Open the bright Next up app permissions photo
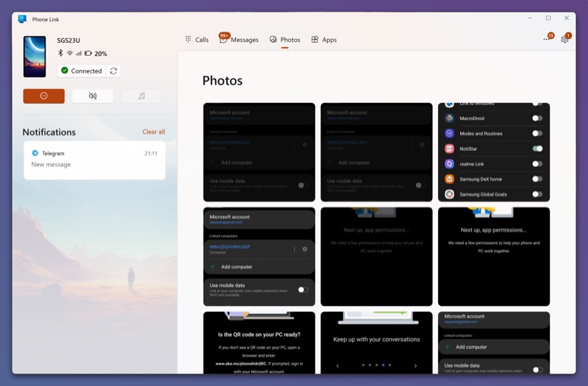The width and height of the screenshot is (588, 386). (494, 256)
